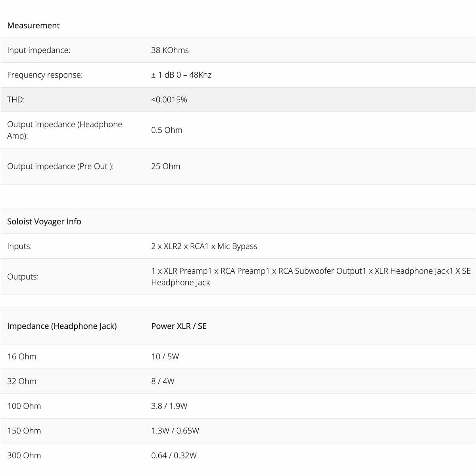
Task: Click Output impedance (Headphone Amp) label
Action: [x=64, y=130]
